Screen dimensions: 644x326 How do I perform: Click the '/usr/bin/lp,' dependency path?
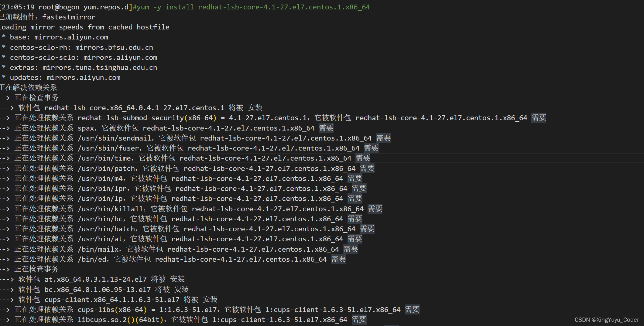(x=101, y=199)
